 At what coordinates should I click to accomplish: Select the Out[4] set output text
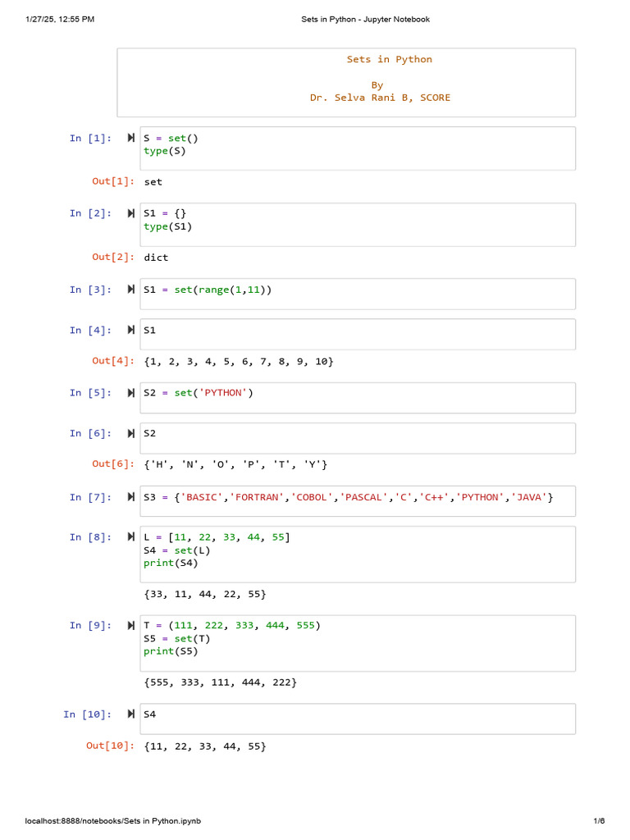(x=239, y=362)
